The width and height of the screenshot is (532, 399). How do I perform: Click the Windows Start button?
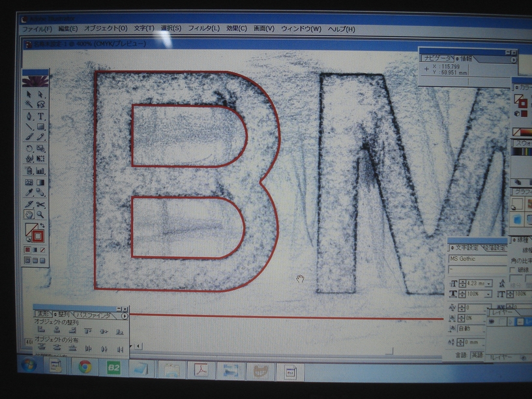[27, 366]
